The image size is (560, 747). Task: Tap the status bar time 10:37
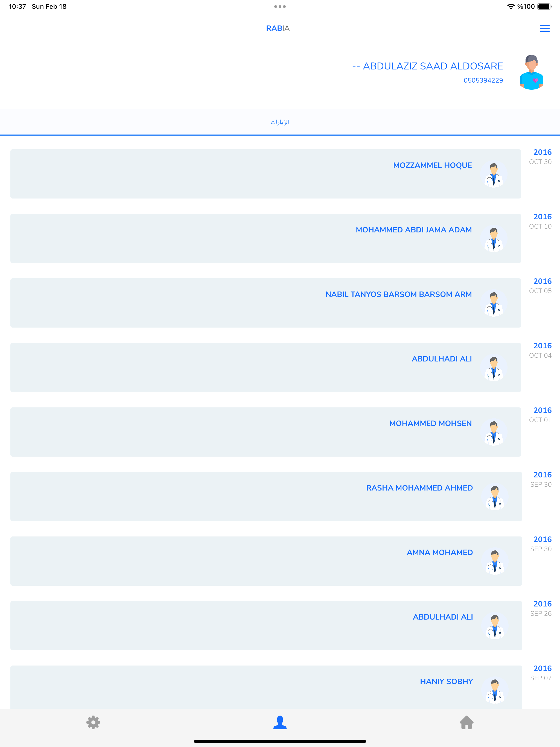pos(17,6)
